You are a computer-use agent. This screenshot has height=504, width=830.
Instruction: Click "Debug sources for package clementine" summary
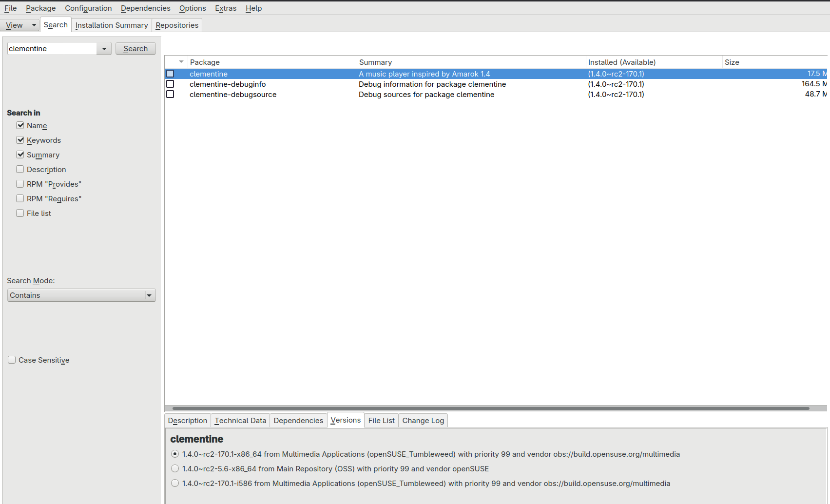pyautogui.click(x=426, y=95)
